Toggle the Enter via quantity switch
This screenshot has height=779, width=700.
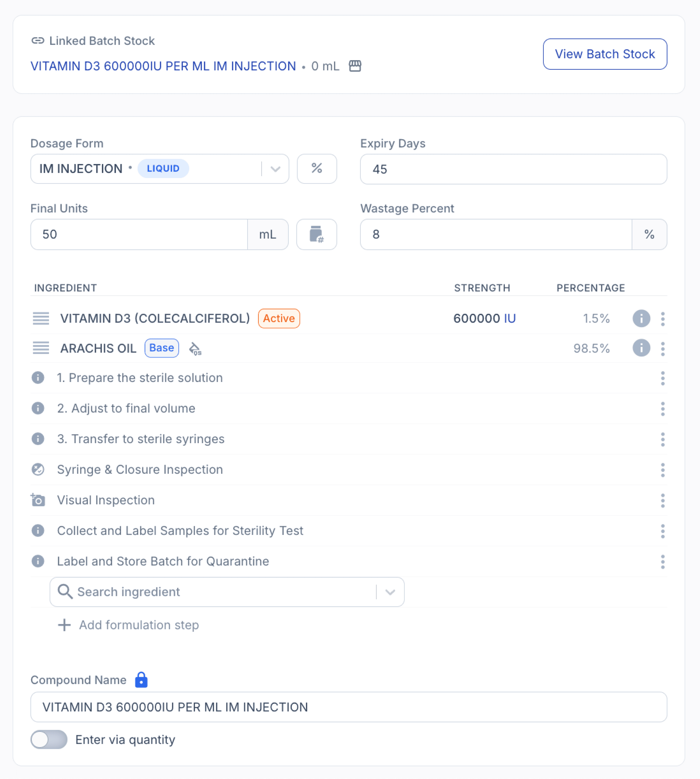tap(49, 739)
